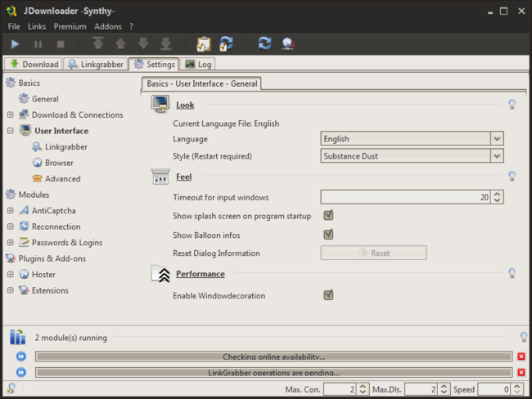Move selection to top arrow icon
The image size is (532, 399).
coord(98,43)
